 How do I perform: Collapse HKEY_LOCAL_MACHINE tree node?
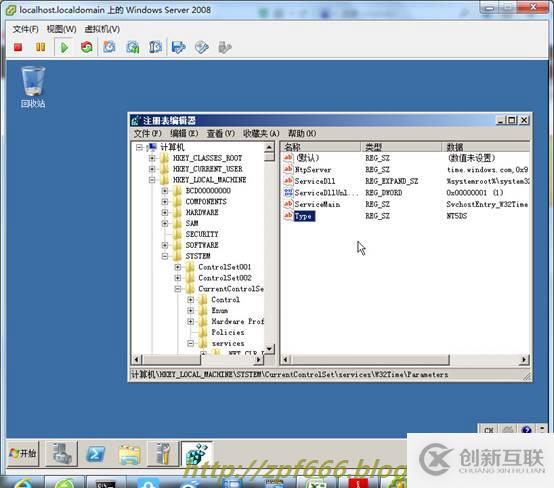click(152, 180)
